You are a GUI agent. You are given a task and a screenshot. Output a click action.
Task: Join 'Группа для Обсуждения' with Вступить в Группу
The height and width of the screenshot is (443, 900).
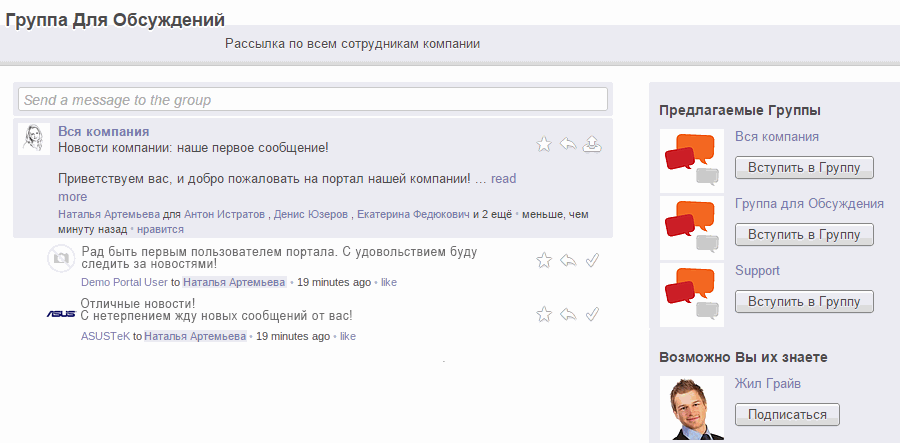tap(804, 235)
